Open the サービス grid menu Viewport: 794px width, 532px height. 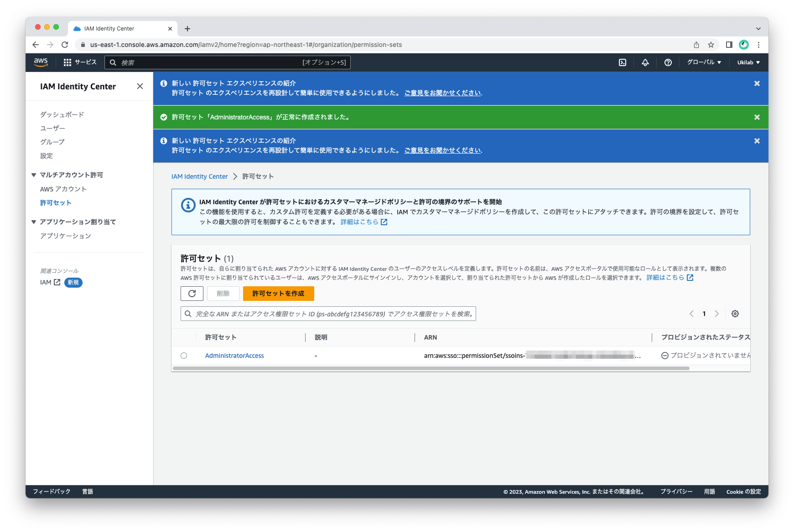(80, 62)
